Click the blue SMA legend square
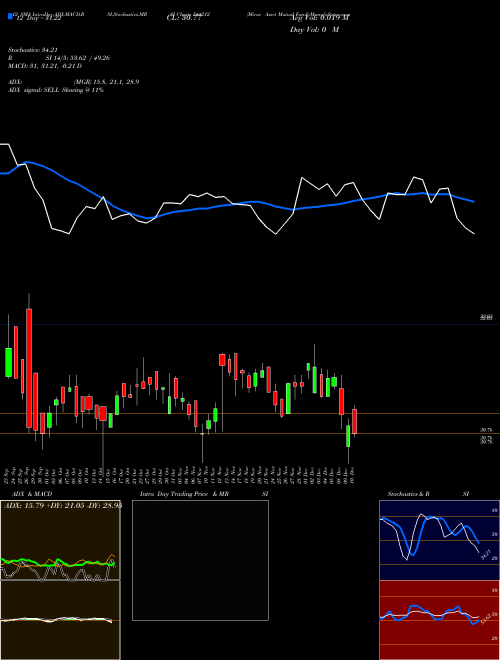500x660 pixels. coord(10,16)
